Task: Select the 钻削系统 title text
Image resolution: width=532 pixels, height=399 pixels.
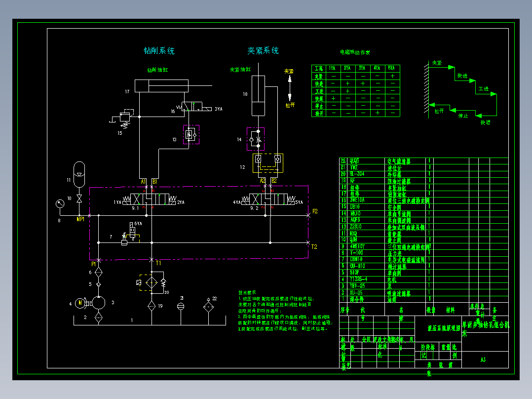Action: [159, 51]
